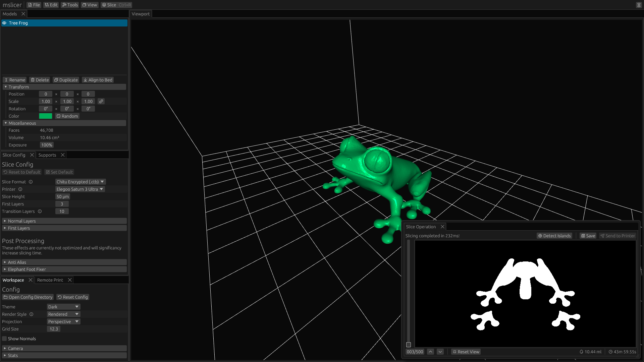Click the Align to Bed button
The width and height of the screenshot is (644, 362).
tap(98, 80)
